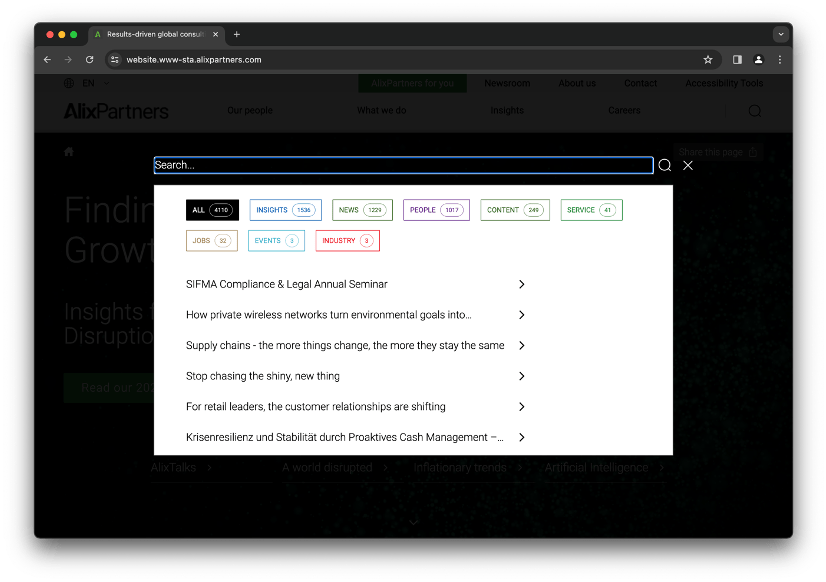Click the chevron next to For retail leaders

pyautogui.click(x=522, y=407)
